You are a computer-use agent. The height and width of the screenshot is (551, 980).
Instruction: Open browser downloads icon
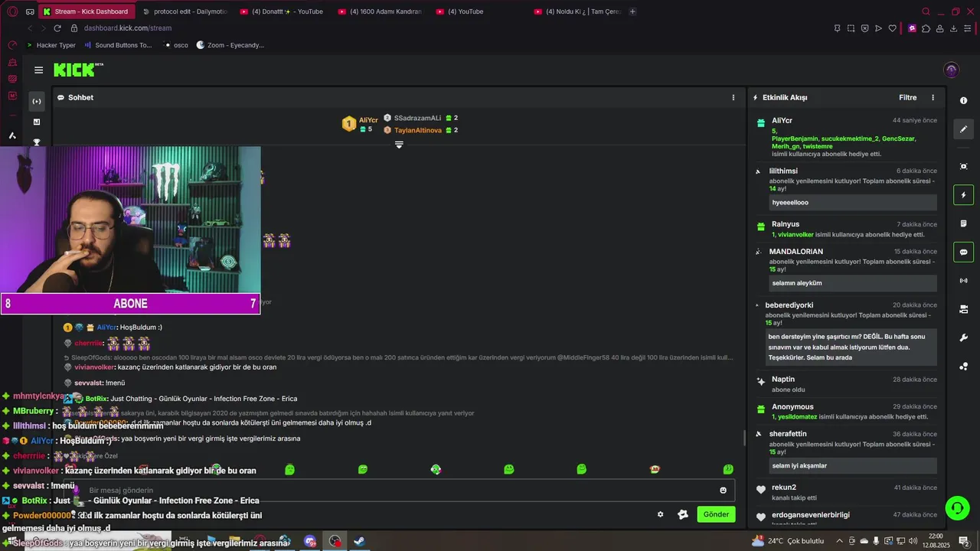pyautogui.click(x=953, y=28)
